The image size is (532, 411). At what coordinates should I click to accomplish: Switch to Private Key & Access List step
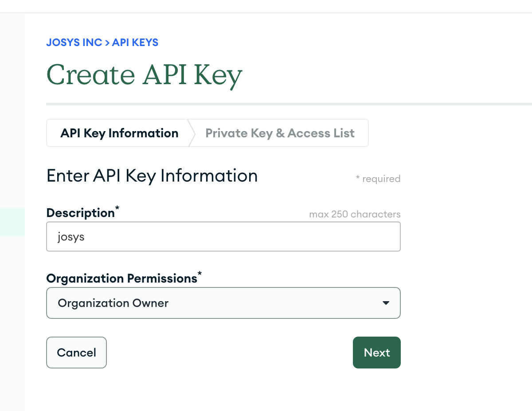pyautogui.click(x=280, y=133)
